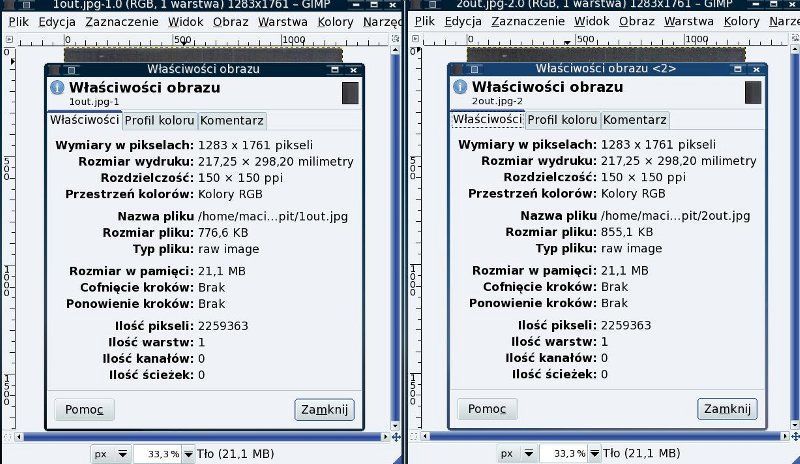
Task: Open Zaznaczenie menu in left GIMP window
Action: [122, 22]
